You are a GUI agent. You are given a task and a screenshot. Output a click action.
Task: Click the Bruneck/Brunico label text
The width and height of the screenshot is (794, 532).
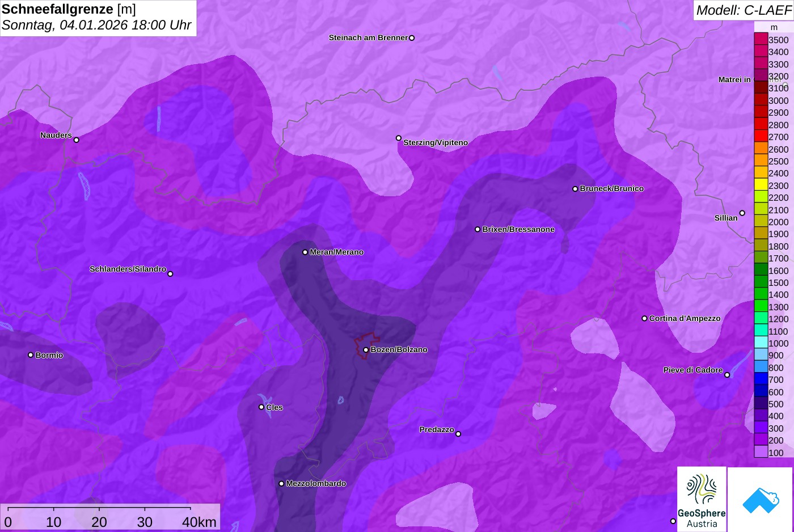point(612,189)
